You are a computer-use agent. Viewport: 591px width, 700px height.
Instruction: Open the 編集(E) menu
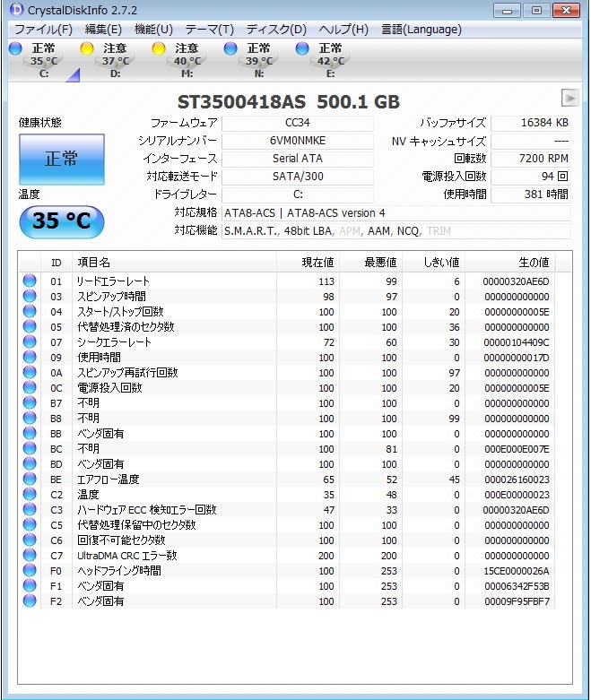click(x=103, y=30)
